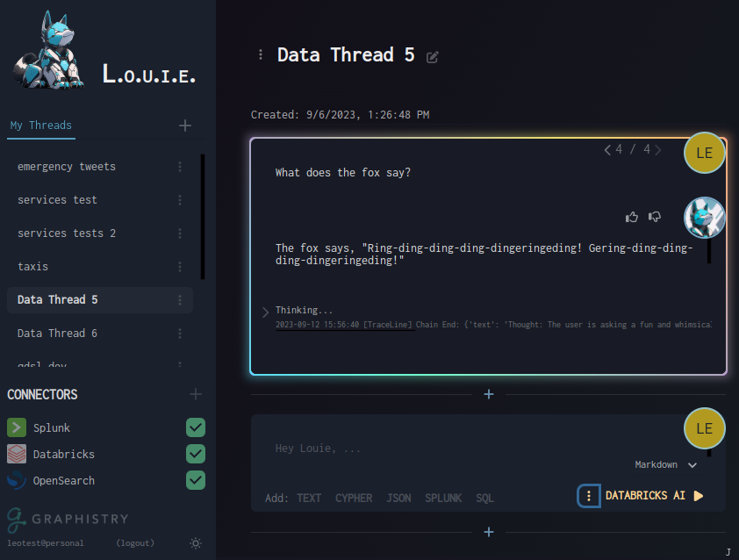Screen dimensions: 739x560
Task: Click the leotest@personal account text
Action: tap(46, 543)
